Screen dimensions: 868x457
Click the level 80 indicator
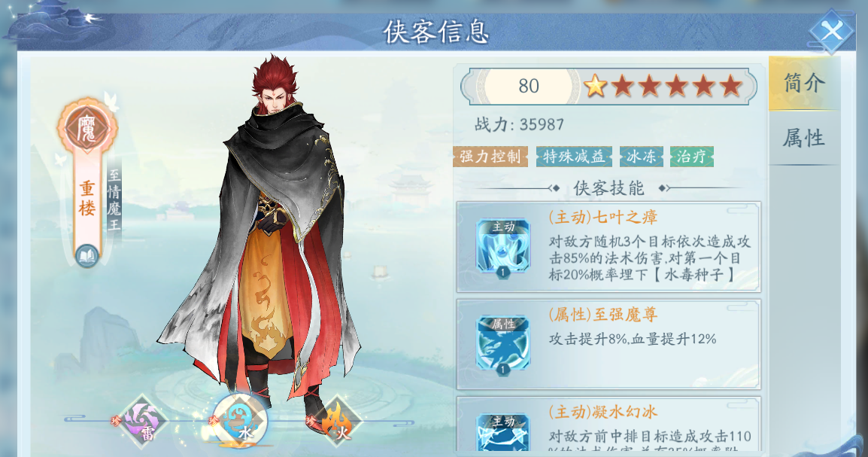point(529,86)
